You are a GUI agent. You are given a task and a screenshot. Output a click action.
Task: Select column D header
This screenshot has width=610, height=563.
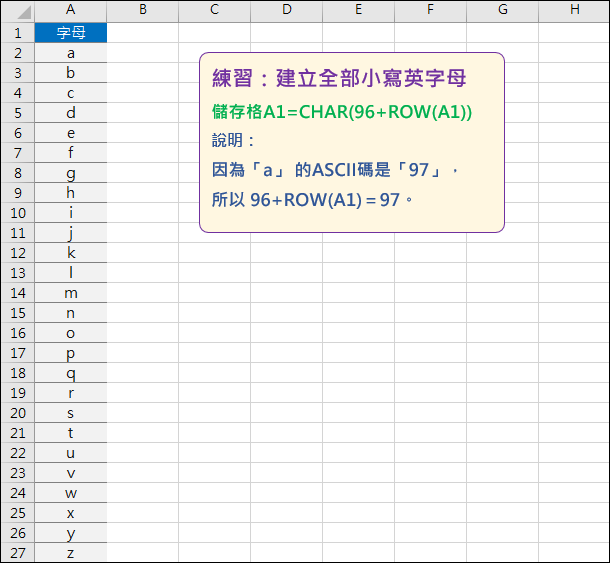(x=286, y=10)
